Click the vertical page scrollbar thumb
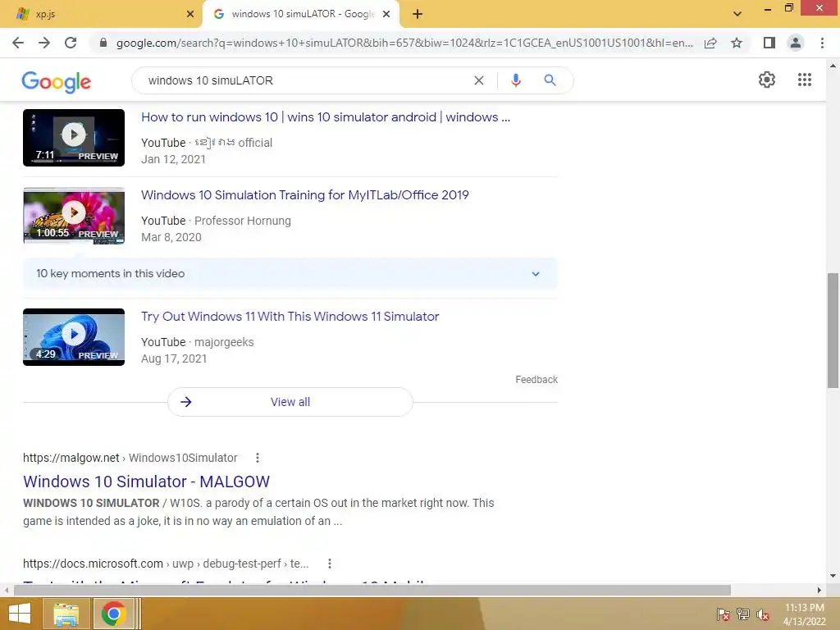 pyautogui.click(x=833, y=330)
